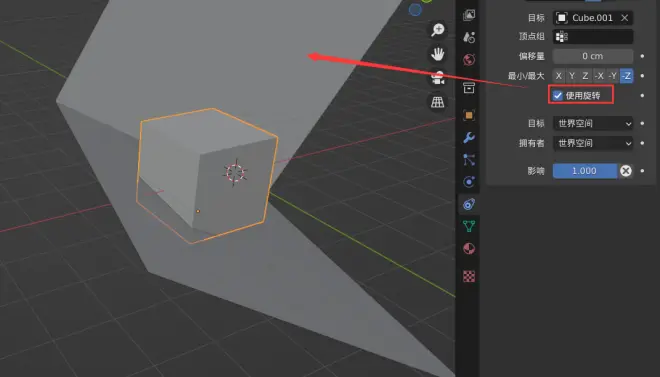Select the -Z floor axis button
Viewport: 660px width, 377px height.
pyautogui.click(x=626, y=76)
